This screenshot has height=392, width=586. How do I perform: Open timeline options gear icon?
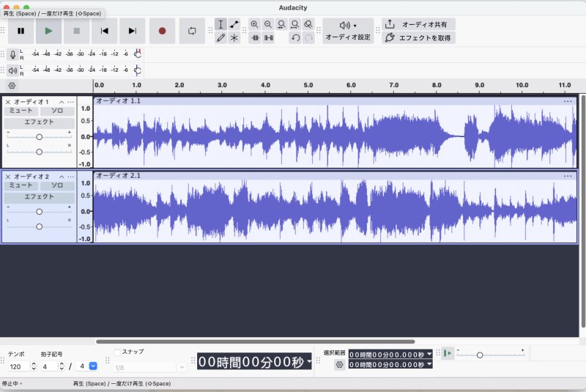coord(12,86)
